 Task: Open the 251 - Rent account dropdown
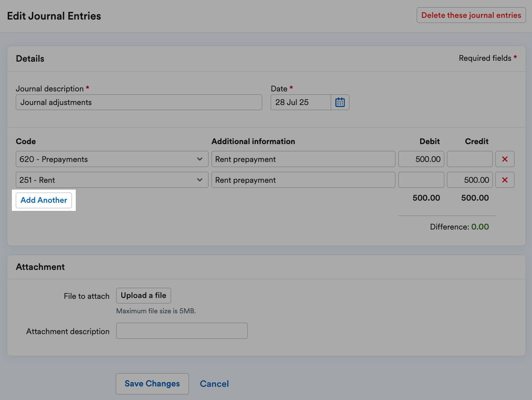(x=112, y=179)
